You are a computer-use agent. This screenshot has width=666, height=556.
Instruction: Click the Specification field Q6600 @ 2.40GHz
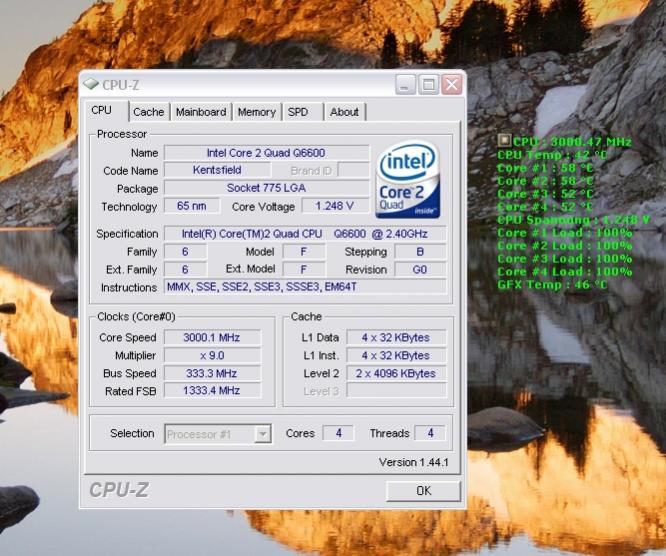(x=305, y=234)
